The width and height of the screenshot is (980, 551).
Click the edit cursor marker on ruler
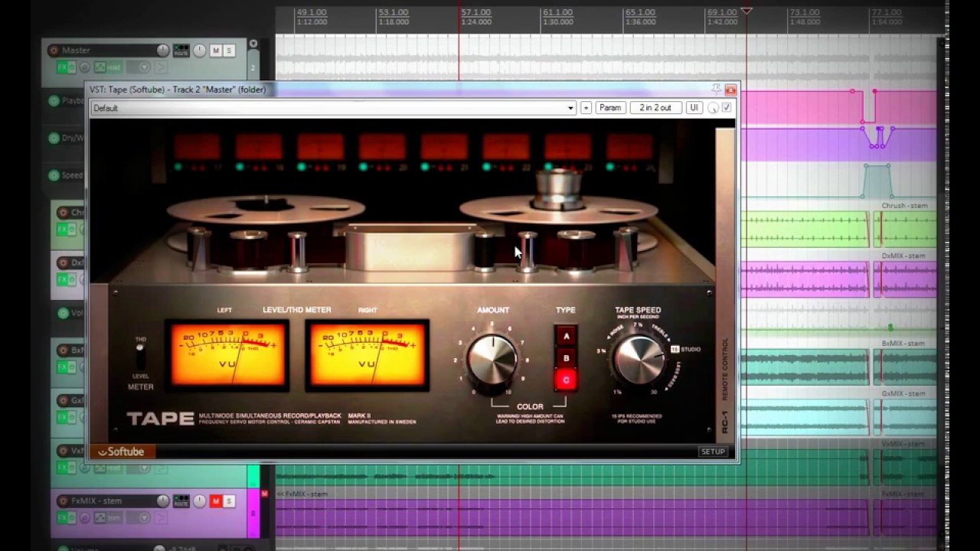747,11
